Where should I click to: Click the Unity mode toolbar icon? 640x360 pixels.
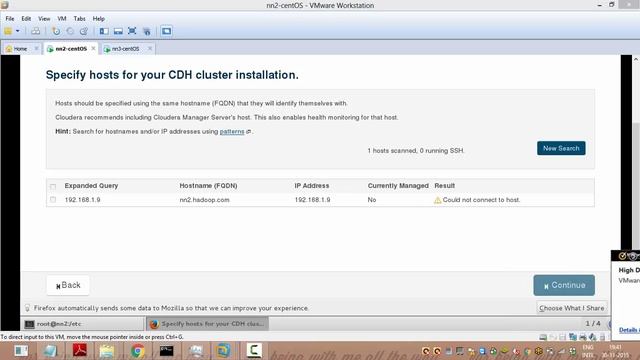point(147,31)
